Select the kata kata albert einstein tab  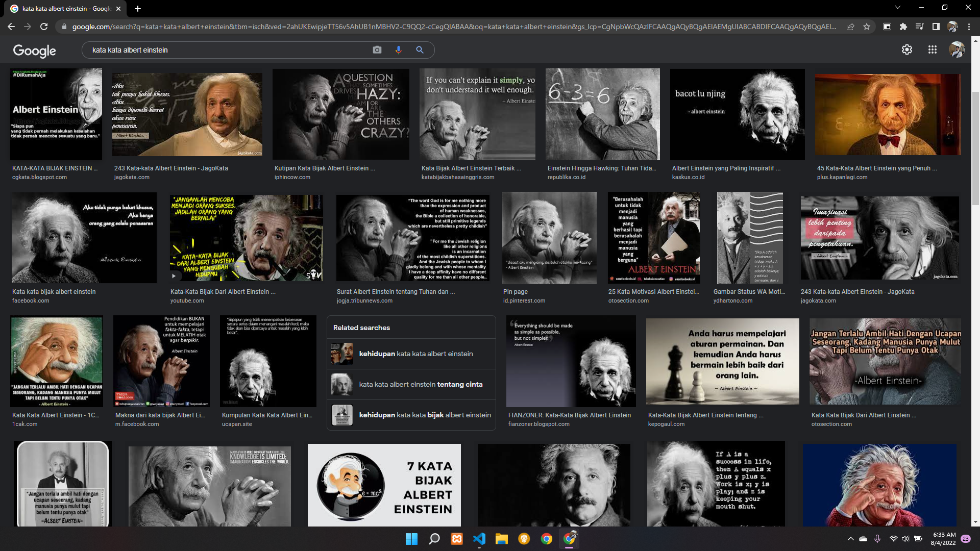(66, 9)
